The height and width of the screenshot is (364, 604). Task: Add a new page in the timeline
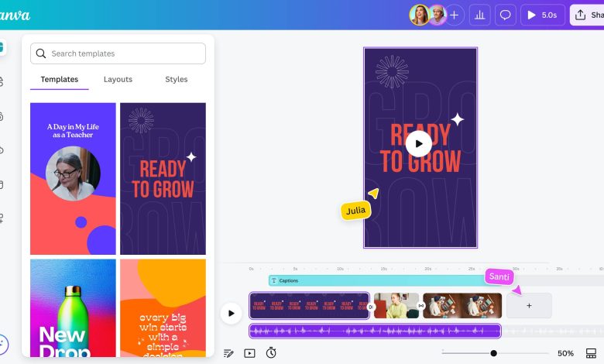[x=529, y=305]
